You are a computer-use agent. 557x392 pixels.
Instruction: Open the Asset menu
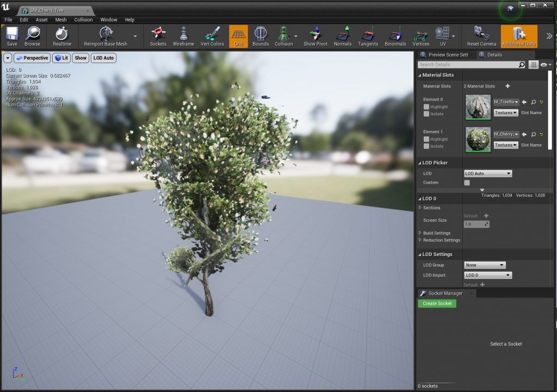pyautogui.click(x=41, y=20)
